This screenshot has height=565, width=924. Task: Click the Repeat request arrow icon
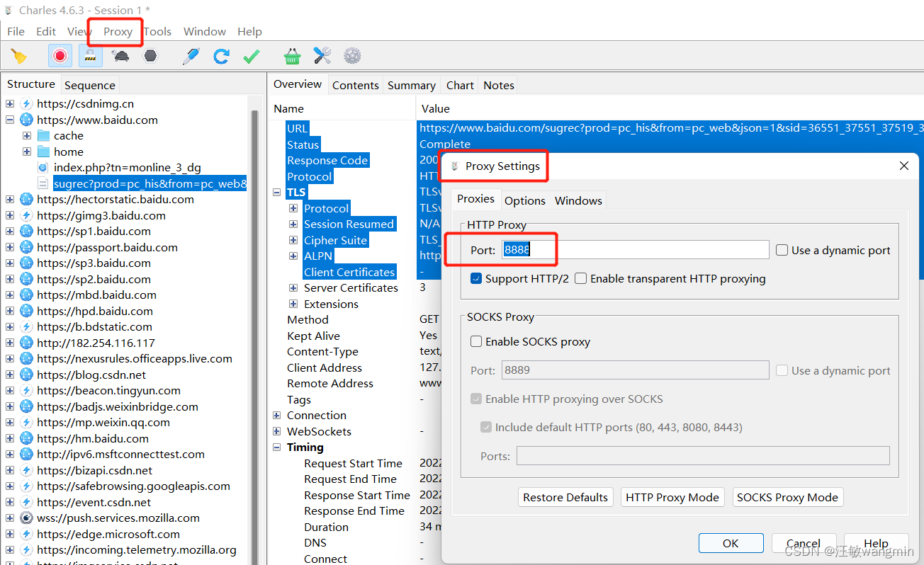221,56
